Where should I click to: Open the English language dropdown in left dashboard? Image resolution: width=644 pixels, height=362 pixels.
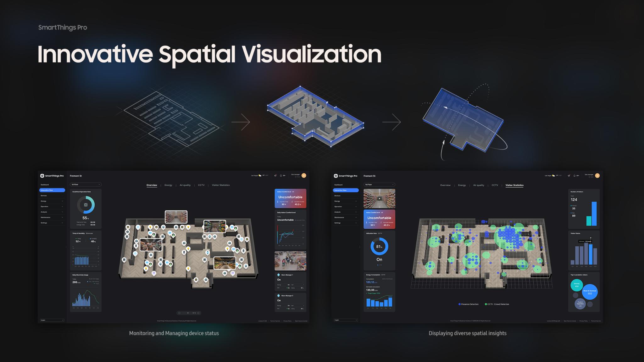pos(52,320)
